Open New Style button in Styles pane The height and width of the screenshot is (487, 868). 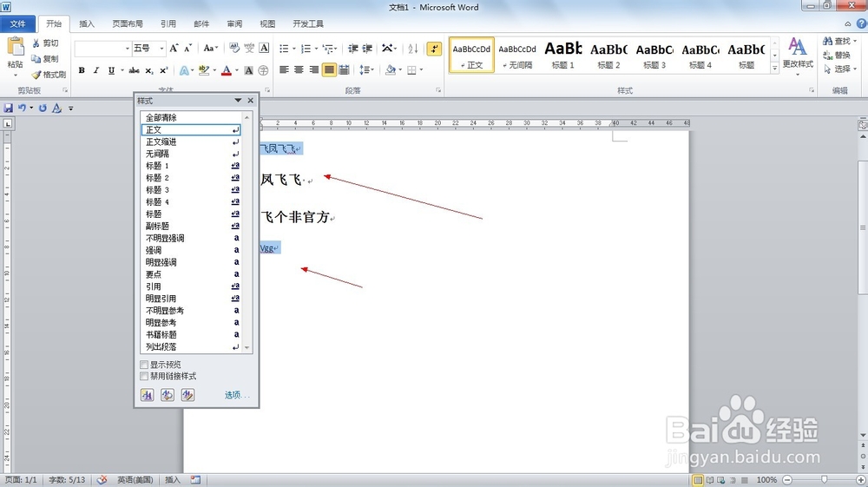coord(147,395)
